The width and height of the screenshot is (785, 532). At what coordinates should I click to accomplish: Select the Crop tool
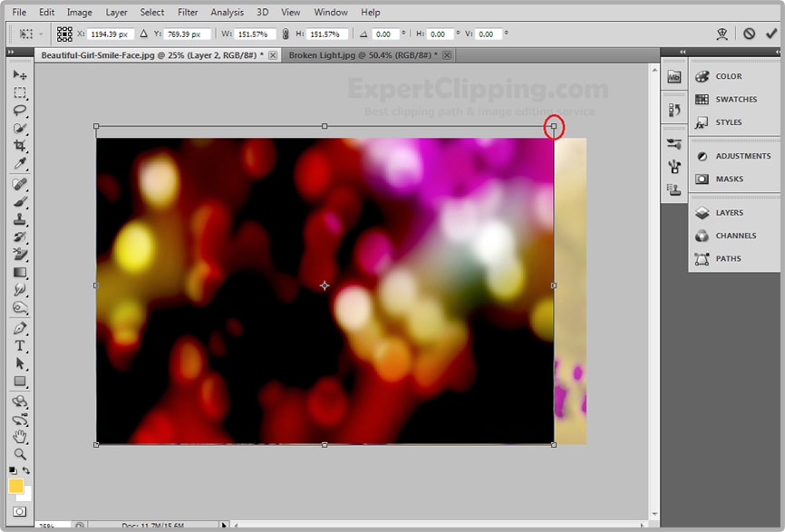[20, 146]
